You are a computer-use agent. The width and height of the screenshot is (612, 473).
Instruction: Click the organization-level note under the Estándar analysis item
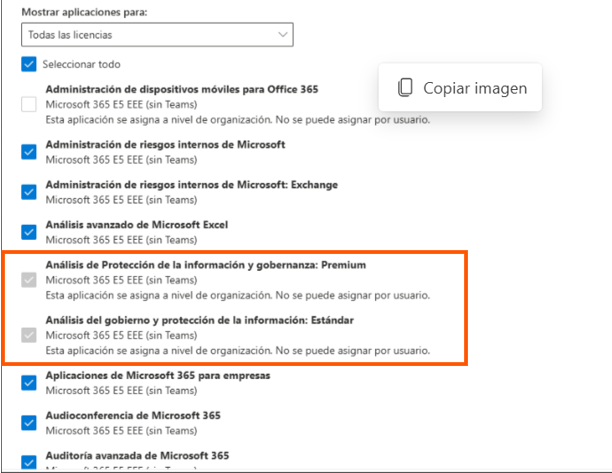pos(238,351)
